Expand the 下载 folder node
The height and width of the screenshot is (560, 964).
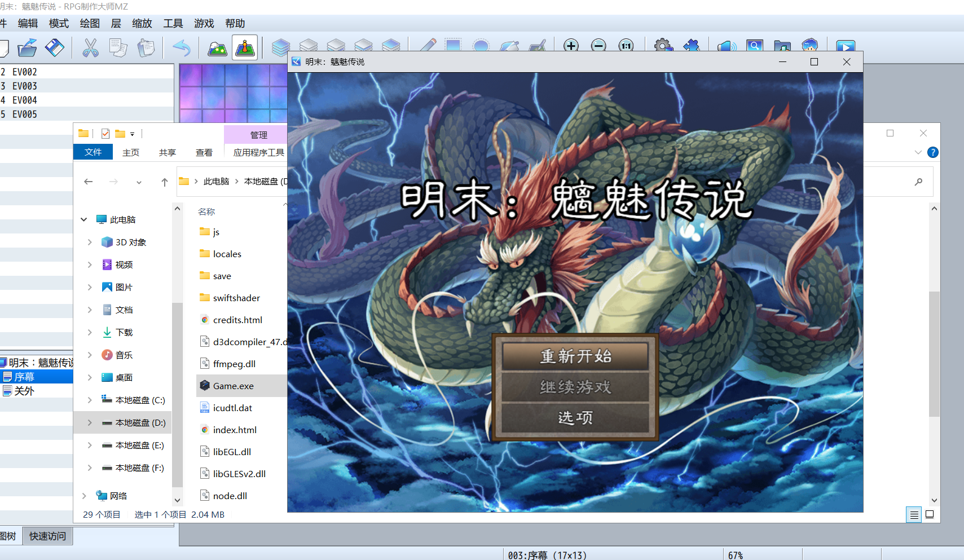tap(90, 332)
